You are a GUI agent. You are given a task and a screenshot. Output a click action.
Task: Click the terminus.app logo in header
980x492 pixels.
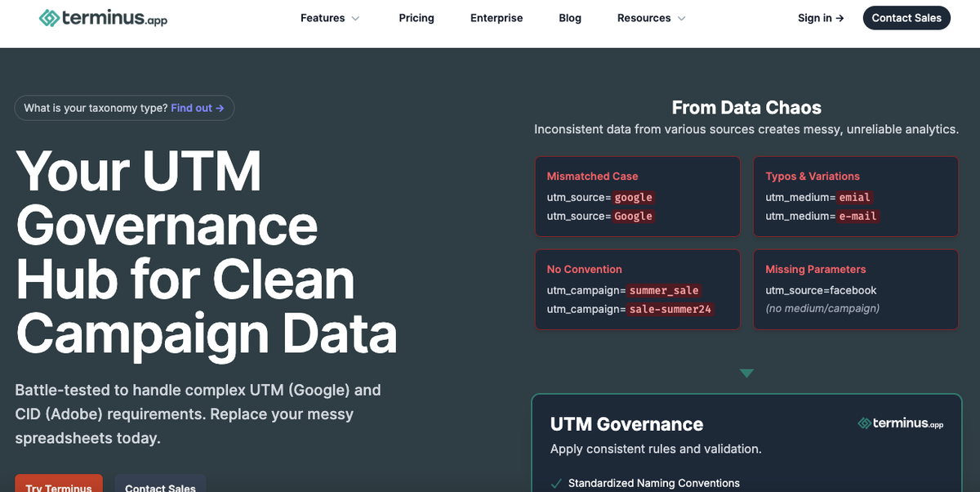tap(103, 18)
